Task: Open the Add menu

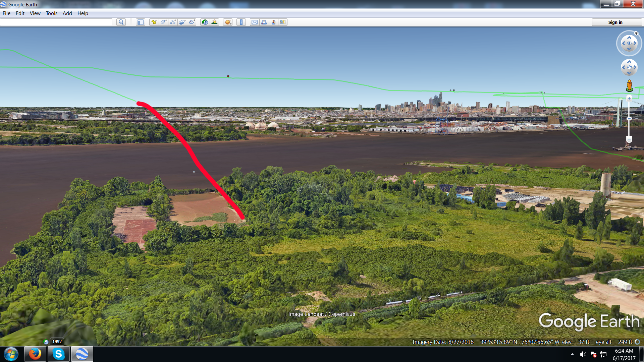Action: (x=67, y=13)
